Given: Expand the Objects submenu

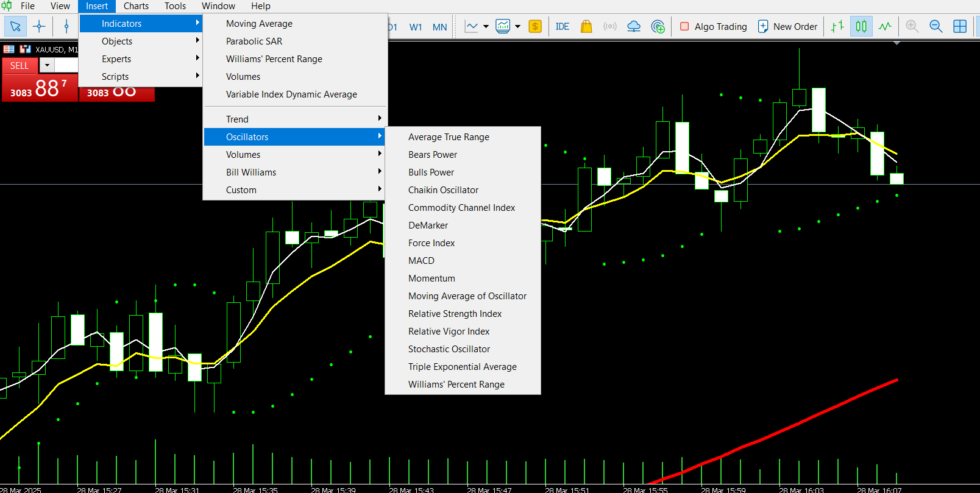Looking at the screenshot, I should click(141, 41).
